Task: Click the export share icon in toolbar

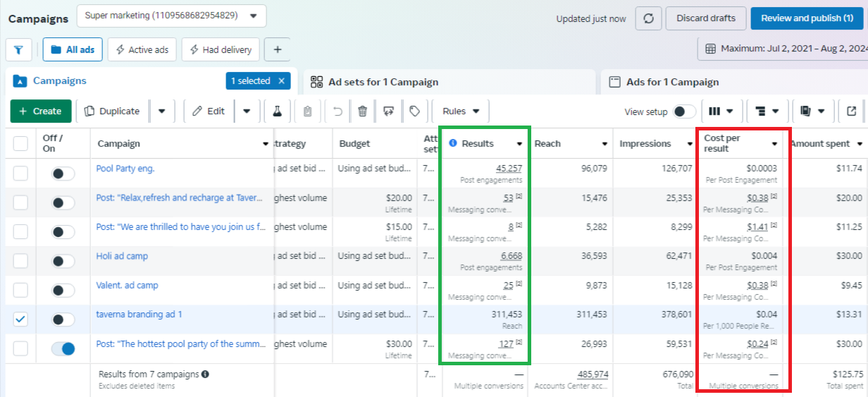Action: tap(851, 111)
